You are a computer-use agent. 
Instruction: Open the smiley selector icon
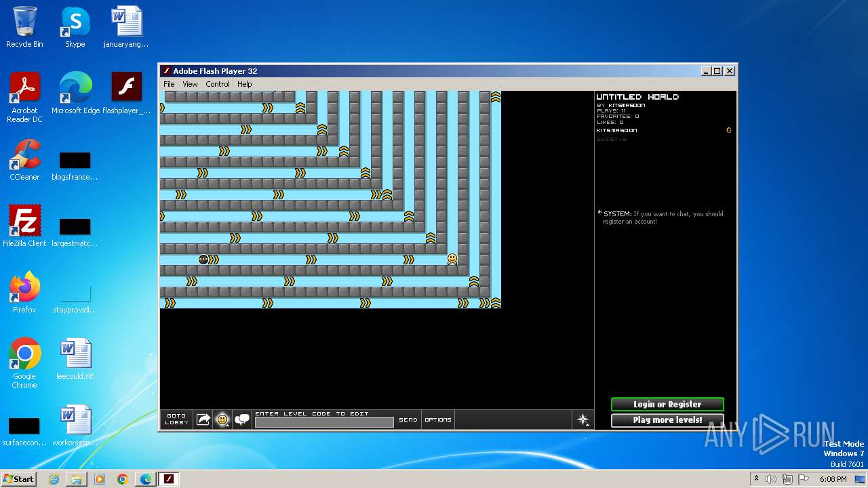(222, 420)
